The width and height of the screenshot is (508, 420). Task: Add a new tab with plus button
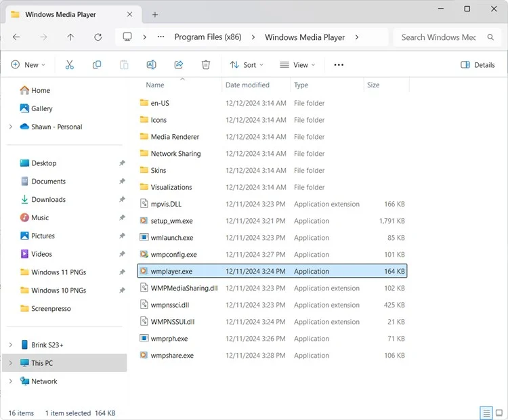click(x=155, y=15)
